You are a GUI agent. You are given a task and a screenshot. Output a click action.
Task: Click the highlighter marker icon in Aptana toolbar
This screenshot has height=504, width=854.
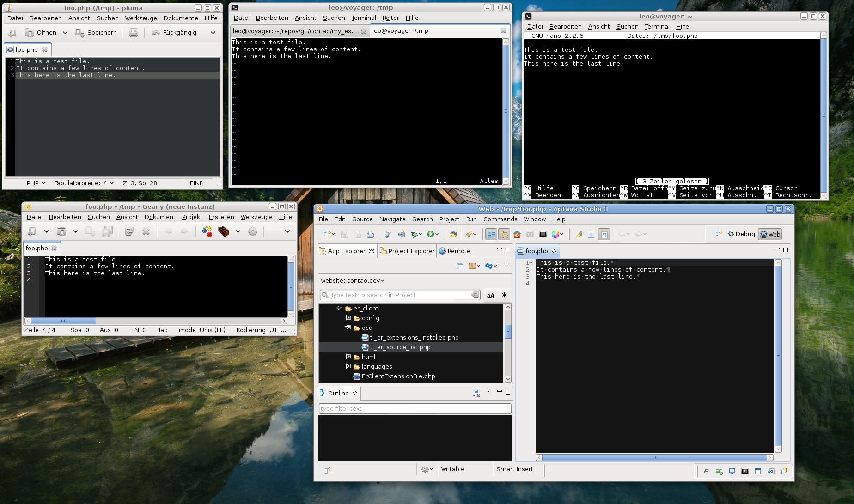tap(578, 234)
